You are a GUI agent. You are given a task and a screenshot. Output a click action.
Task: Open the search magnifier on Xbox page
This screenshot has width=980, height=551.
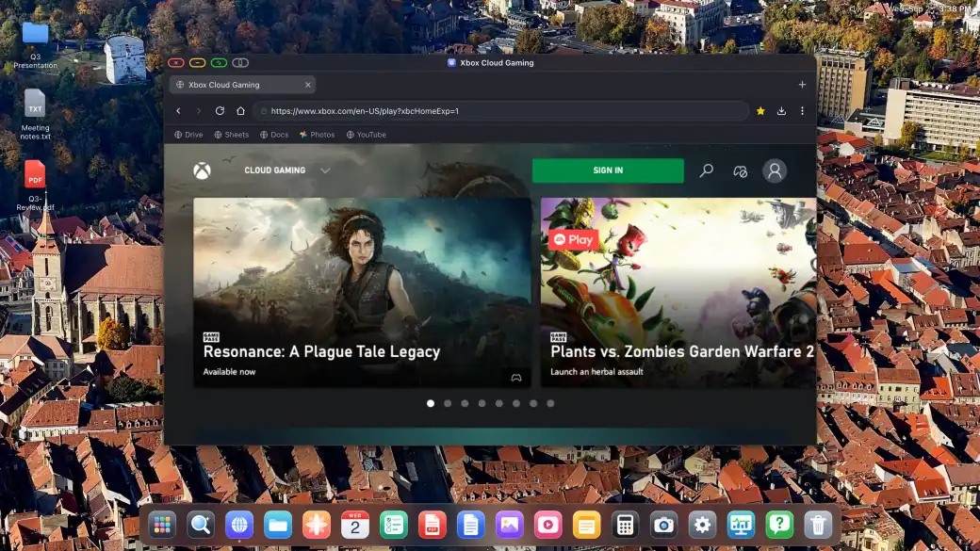[706, 170]
